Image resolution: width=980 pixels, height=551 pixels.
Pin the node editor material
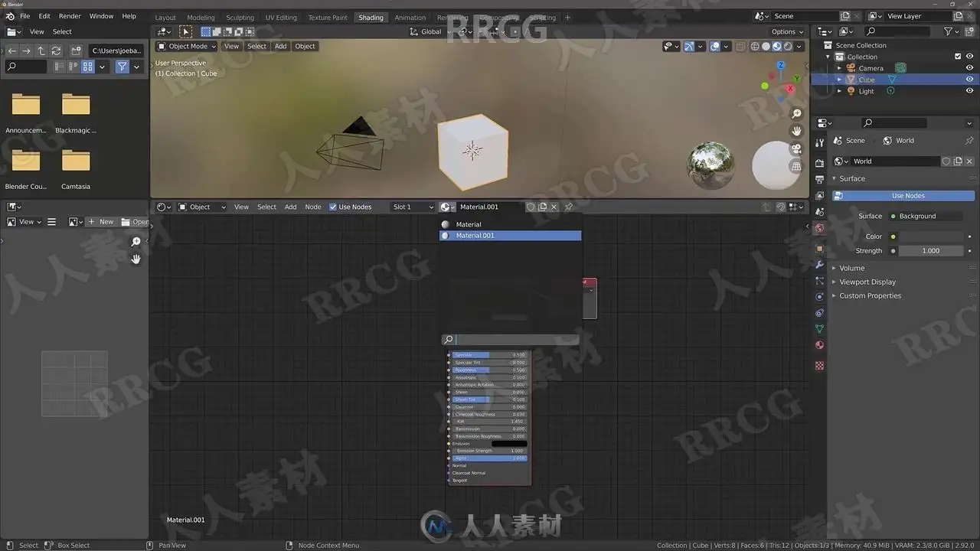pos(569,207)
